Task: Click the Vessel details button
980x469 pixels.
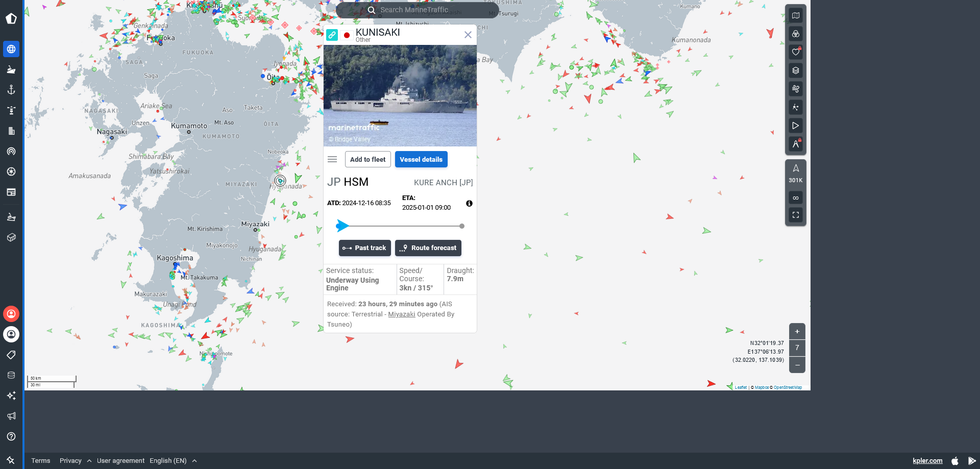Action: [421, 159]
